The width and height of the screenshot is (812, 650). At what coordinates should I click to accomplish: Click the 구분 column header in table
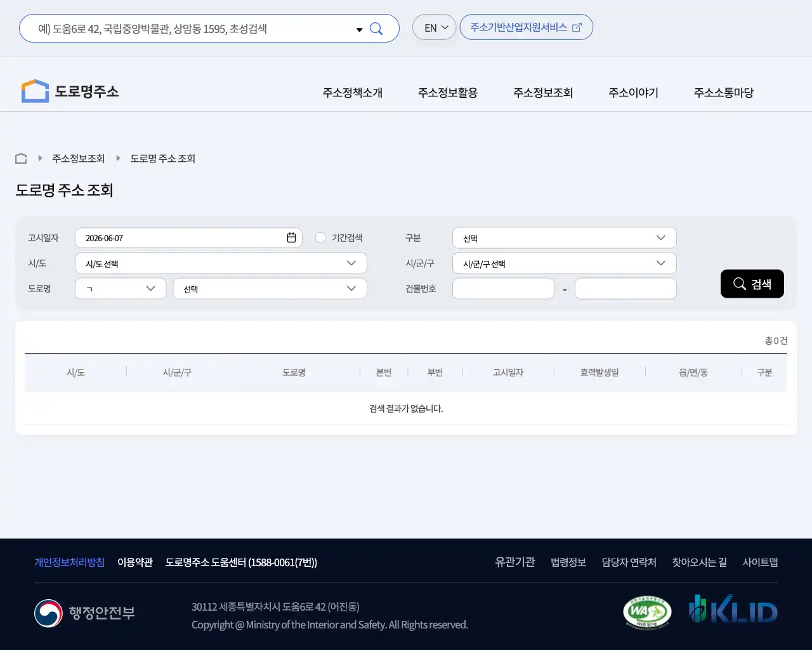click(764, 373)
